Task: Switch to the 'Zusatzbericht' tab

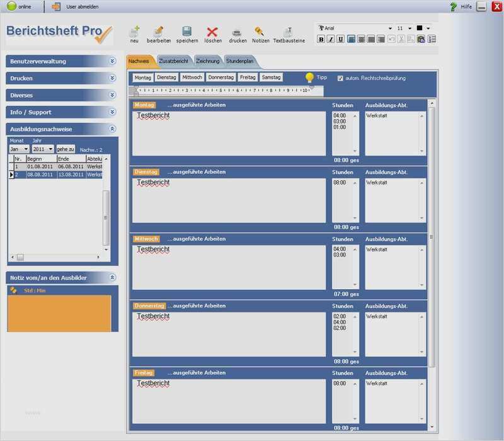Action: coord(174,61)
